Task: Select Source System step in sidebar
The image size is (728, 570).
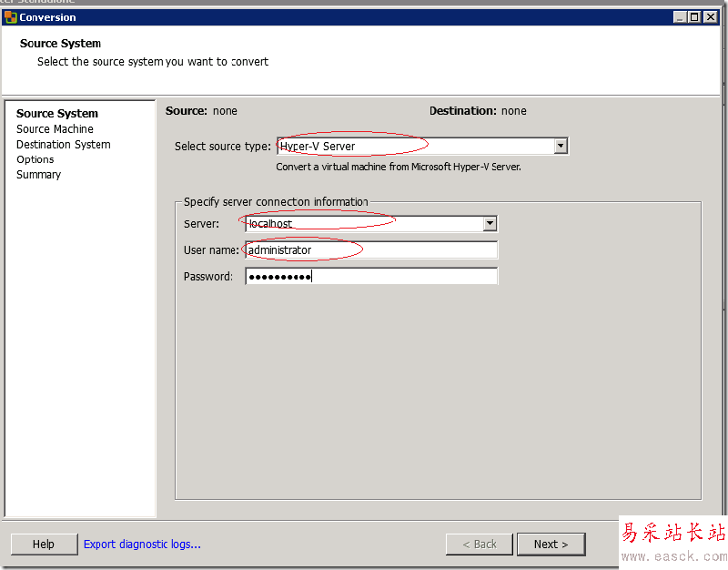Action: pos(57,114)
